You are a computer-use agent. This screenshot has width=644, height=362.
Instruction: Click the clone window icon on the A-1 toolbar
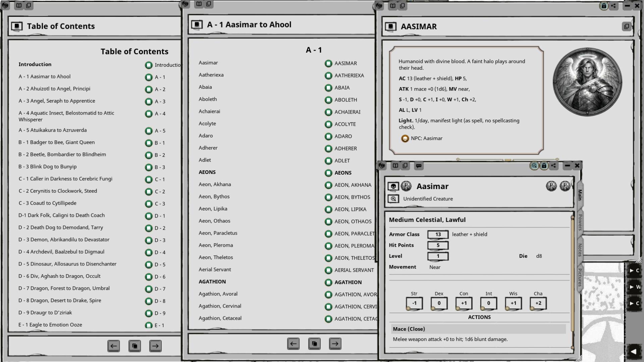tap(209, 4)
